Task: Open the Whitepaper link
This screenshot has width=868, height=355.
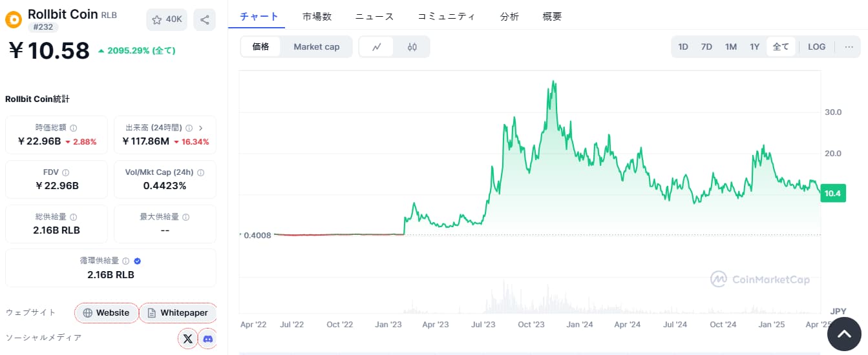Action: [178, 313]
